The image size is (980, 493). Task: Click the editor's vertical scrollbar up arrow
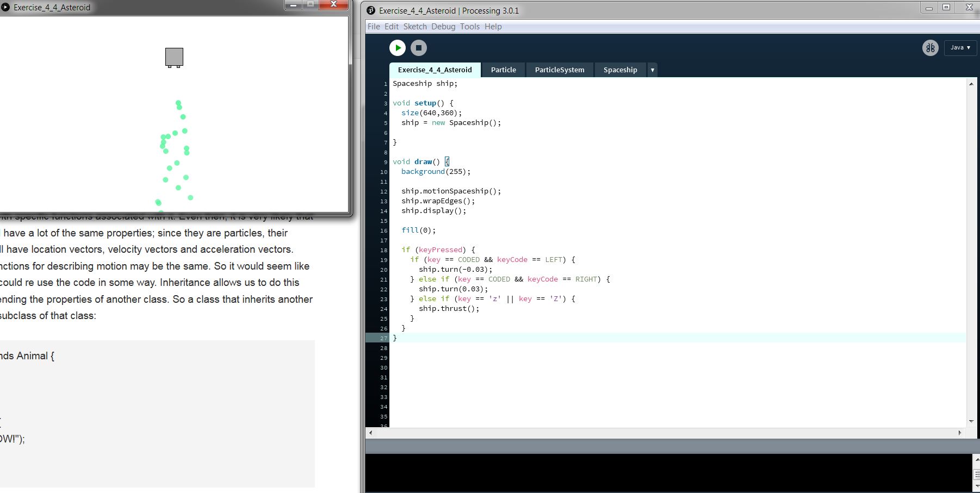(971, 84)
